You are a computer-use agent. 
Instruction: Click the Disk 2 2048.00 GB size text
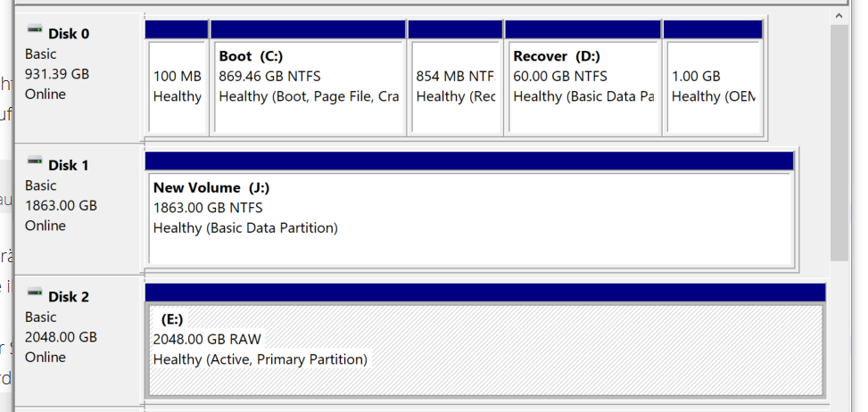click(61, 337)
